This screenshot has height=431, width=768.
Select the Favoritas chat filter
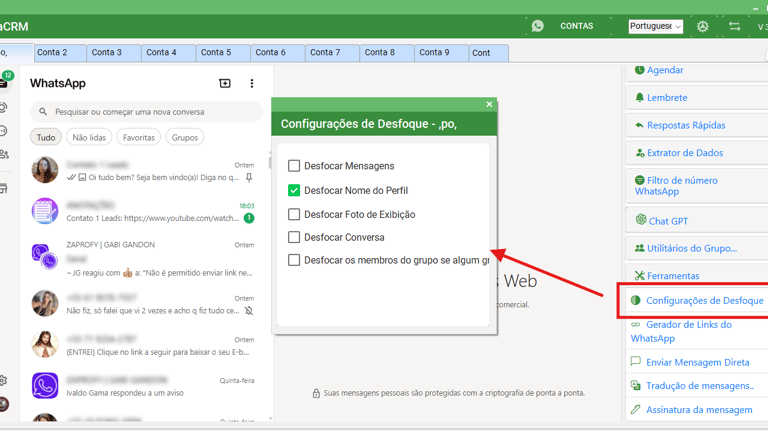[x=139, y=138]
